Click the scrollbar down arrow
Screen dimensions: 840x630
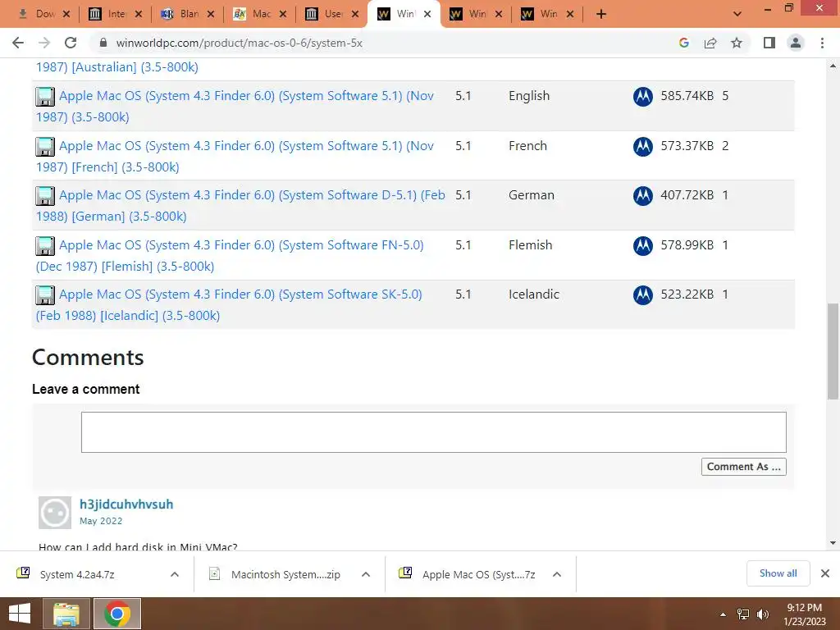tap(833, 543)
